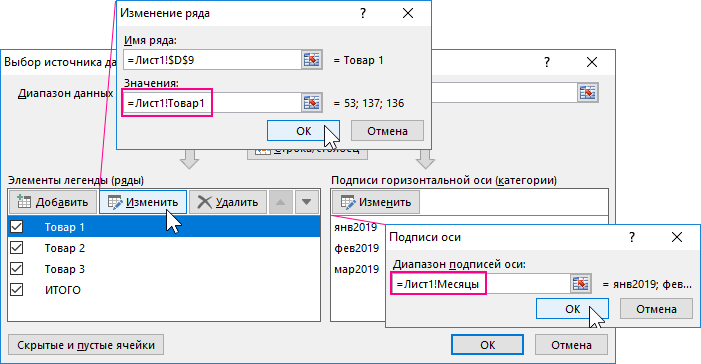
Task: Select фев2019 category label
Action: (357, 248)
